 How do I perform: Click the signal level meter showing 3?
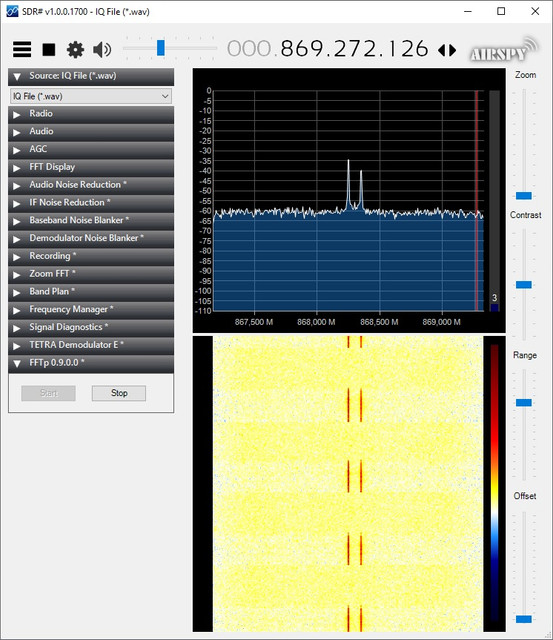click(494, 201)
